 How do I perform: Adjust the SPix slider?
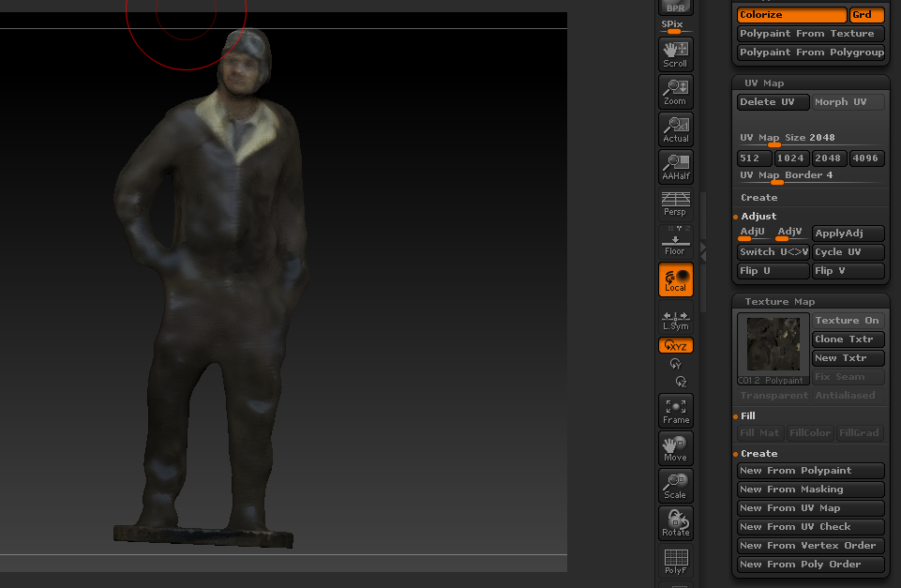(675, 26)
